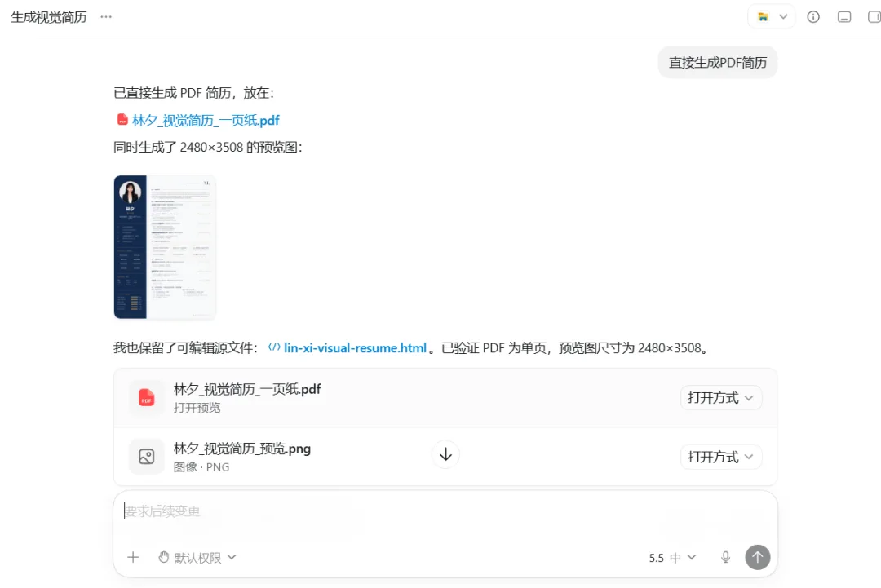Viewport: 881px width, 588px height.
Task: Open the three-dot menu beside 生成视觉简历
Action: (106, 17)
